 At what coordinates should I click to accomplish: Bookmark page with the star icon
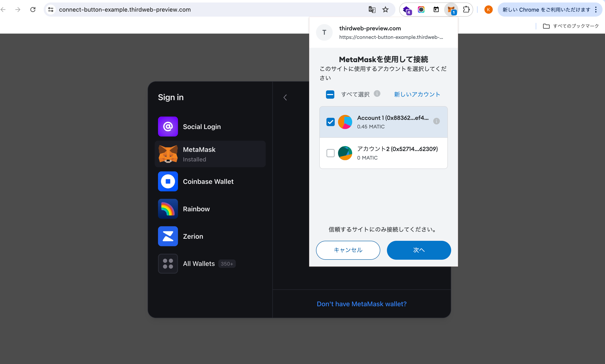[x=385, y=10]
